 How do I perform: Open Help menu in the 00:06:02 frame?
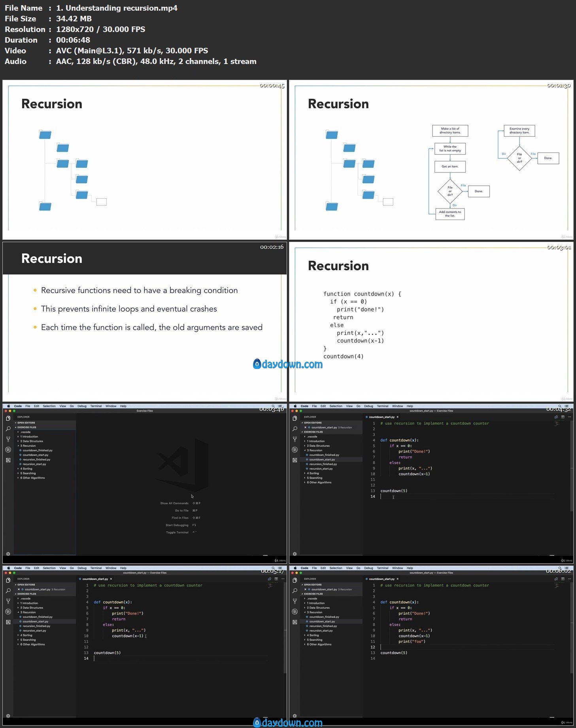coord(410,568)
